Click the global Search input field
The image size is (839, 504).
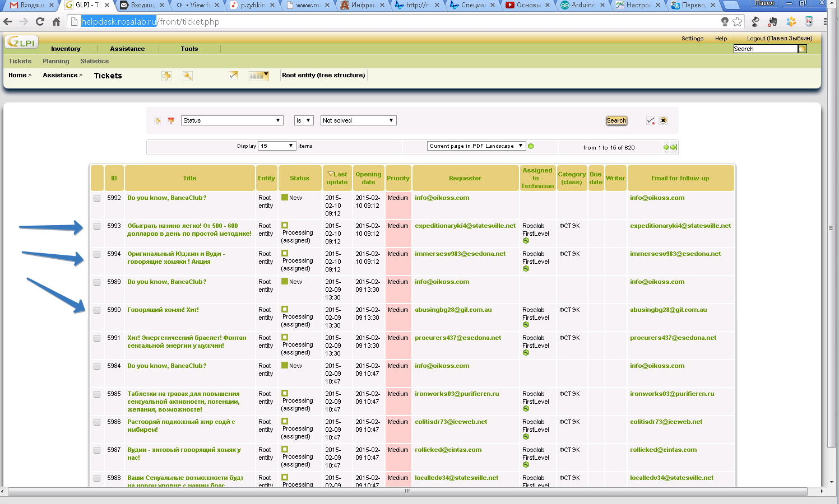point(765,49)
